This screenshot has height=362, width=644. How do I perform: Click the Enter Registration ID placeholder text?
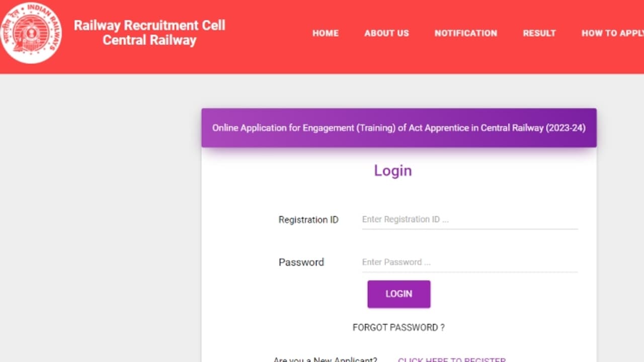tap(406, 219)
